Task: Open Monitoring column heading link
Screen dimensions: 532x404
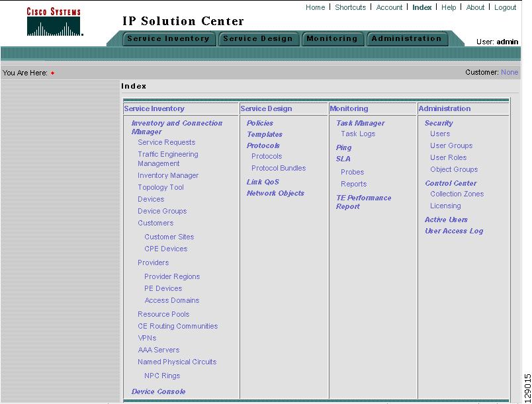Action: click(x=349, y=108)
